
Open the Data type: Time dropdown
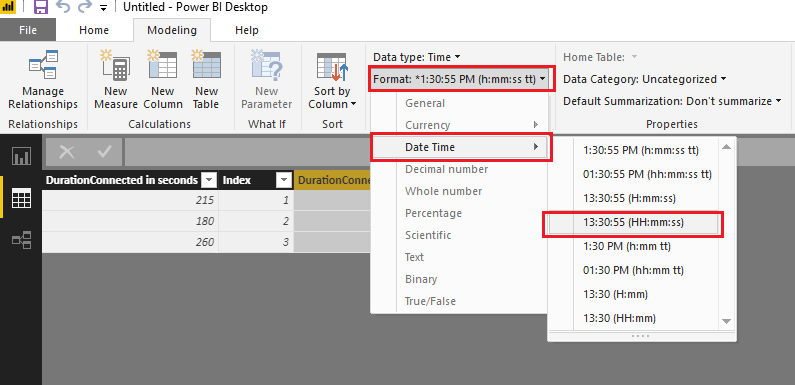click(417, 57)
